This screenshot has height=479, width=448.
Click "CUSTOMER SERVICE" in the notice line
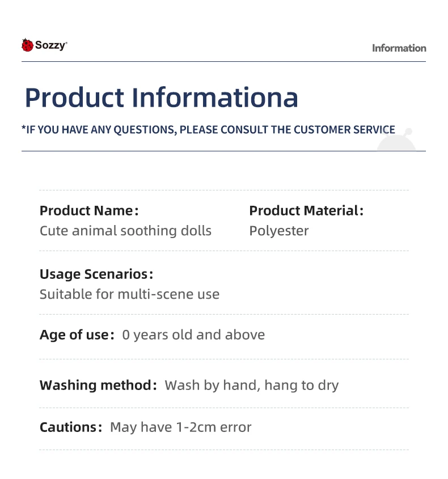(344, 129)
